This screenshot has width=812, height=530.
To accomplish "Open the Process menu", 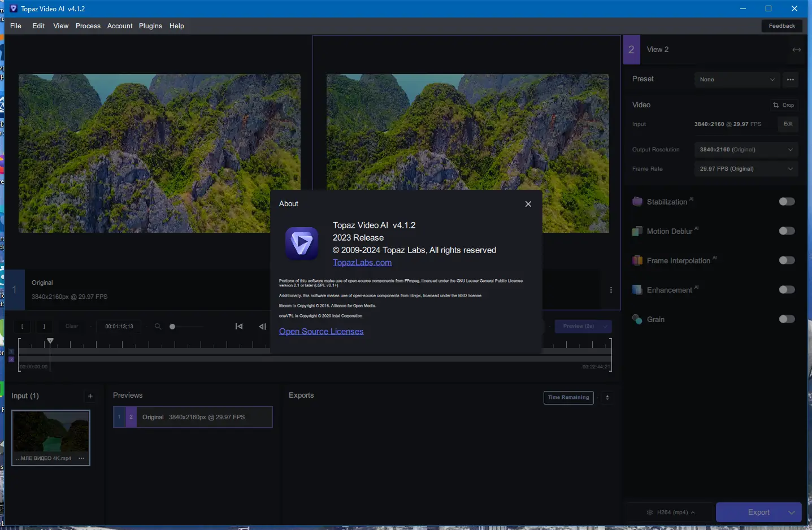I will click(x=88, y=26).
